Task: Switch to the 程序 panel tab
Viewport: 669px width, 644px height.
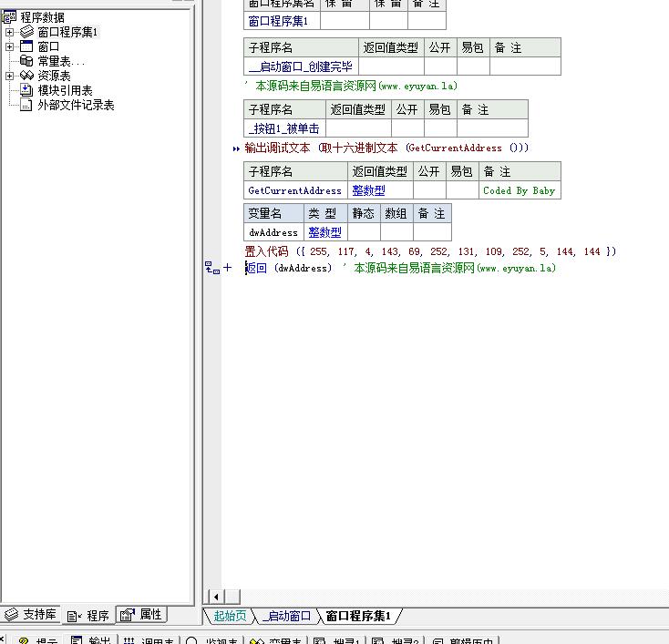Action: [x=88, y=616]
